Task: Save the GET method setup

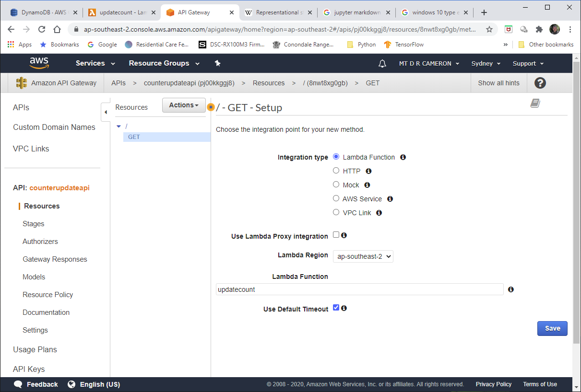Action: click(552, 328)
